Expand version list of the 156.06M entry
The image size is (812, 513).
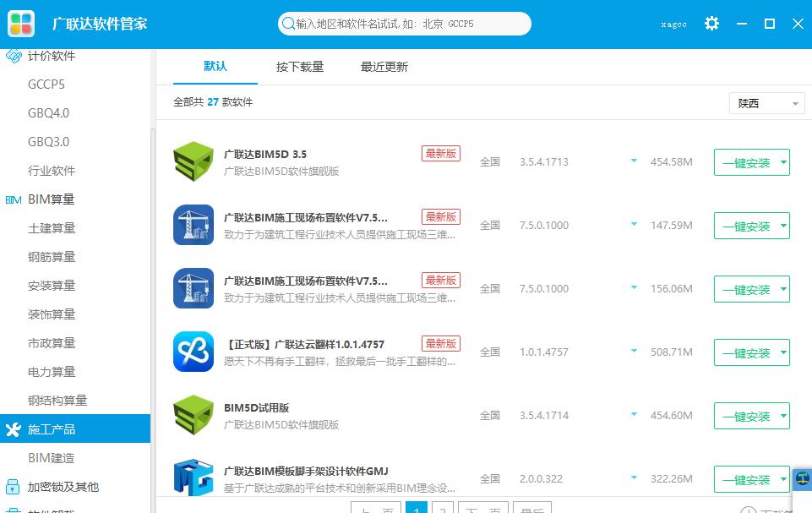[634, 287]
